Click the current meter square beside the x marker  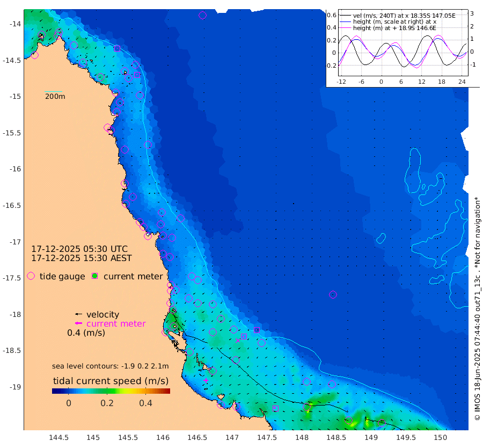click(x=244, y=336)
